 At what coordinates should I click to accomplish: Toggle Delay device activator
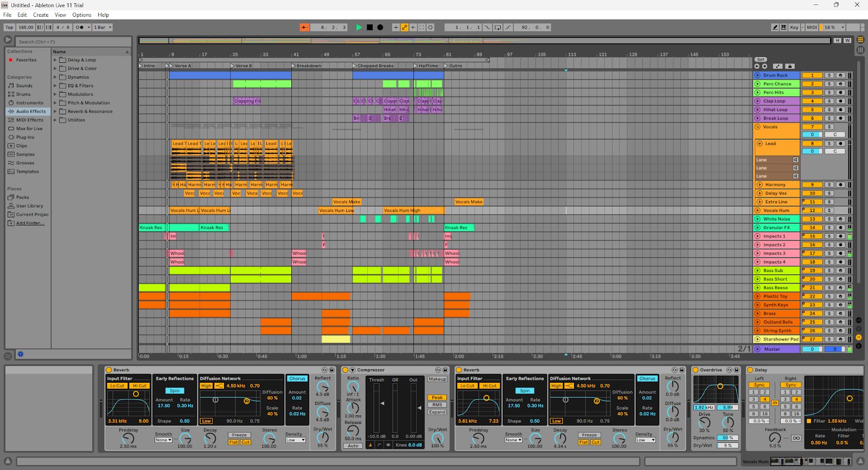[x=750, y=370]
